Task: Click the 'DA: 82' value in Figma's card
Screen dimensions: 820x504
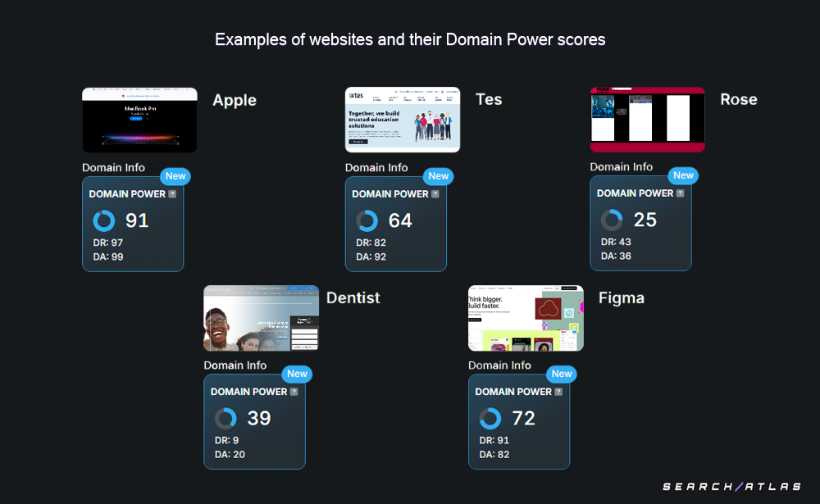Action: [x=494, y=454]
